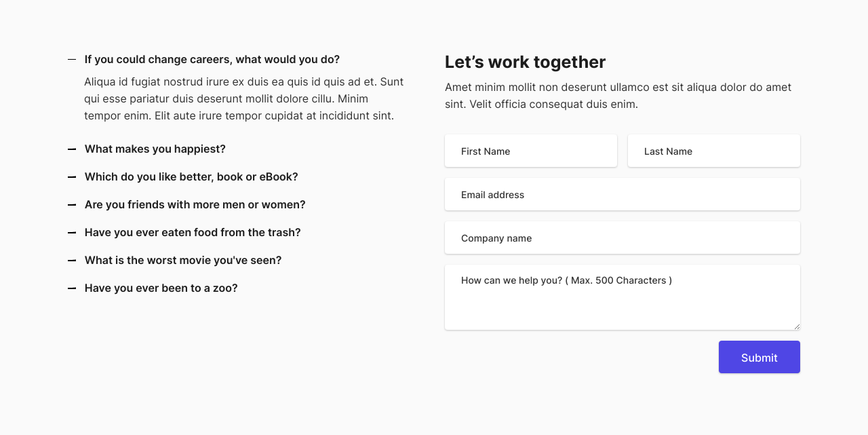
Task: Click dash icon beside men or women question
Action: tap(72, 205)
